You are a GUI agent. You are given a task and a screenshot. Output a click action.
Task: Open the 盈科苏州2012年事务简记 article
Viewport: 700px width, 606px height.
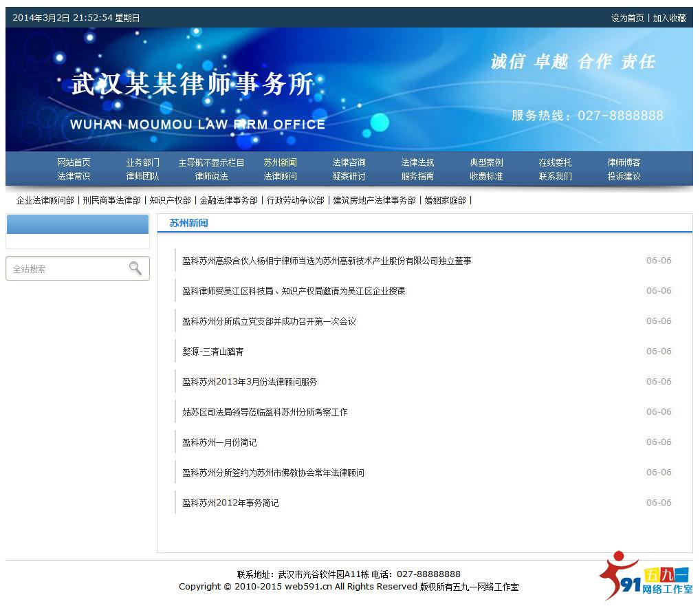tap(230, 503)
